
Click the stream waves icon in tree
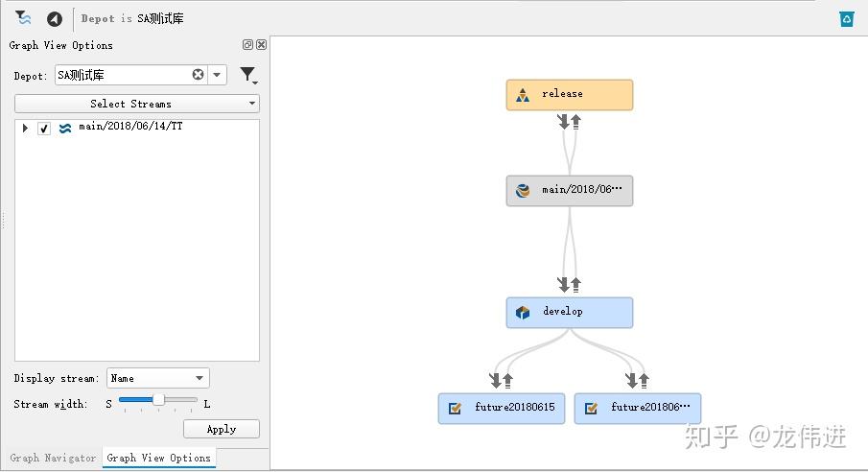point(65,129)
